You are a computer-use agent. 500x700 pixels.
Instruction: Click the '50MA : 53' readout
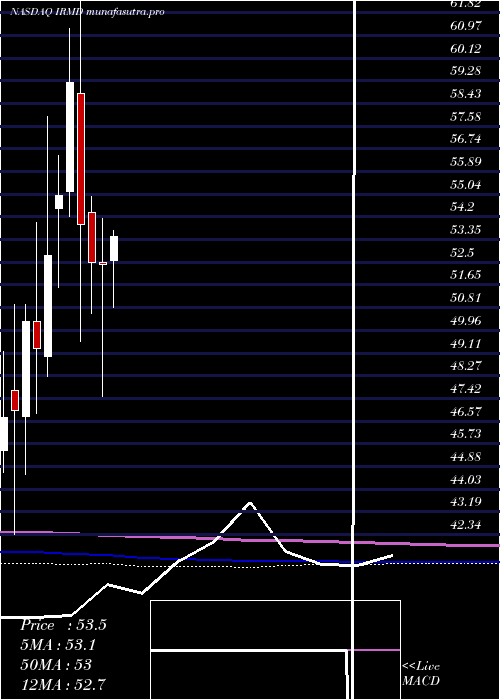56,664
